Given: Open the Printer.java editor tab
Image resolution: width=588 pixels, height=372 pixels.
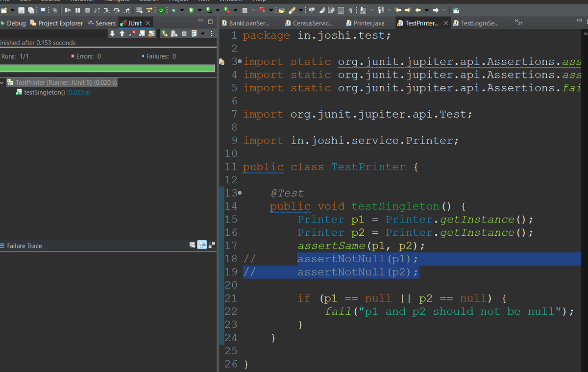Looking at the screenshot, I should [365, 23].
